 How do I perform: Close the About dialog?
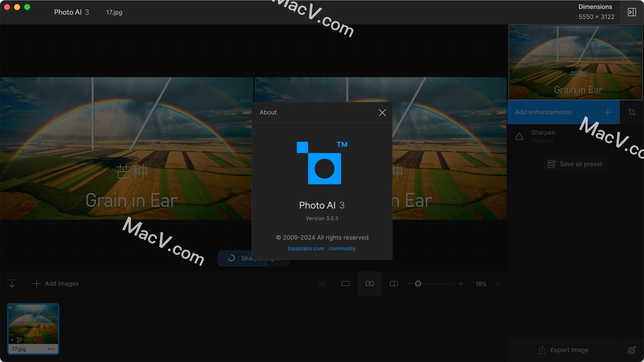click(382, 113)
